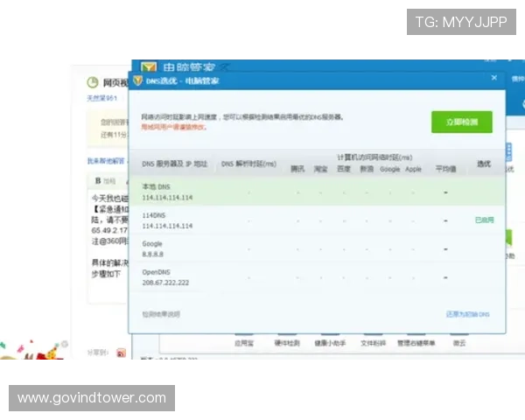Click the 114.114.114.114 address under 本地 DNS
The width and height of the screenshot is (525, 420).
point(167,198)
